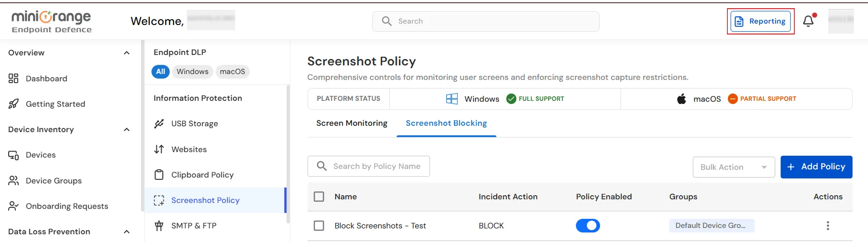The image size is (868, 242).
Task: Collapse the Data Loss Prevention section
Action: point(126,232)
